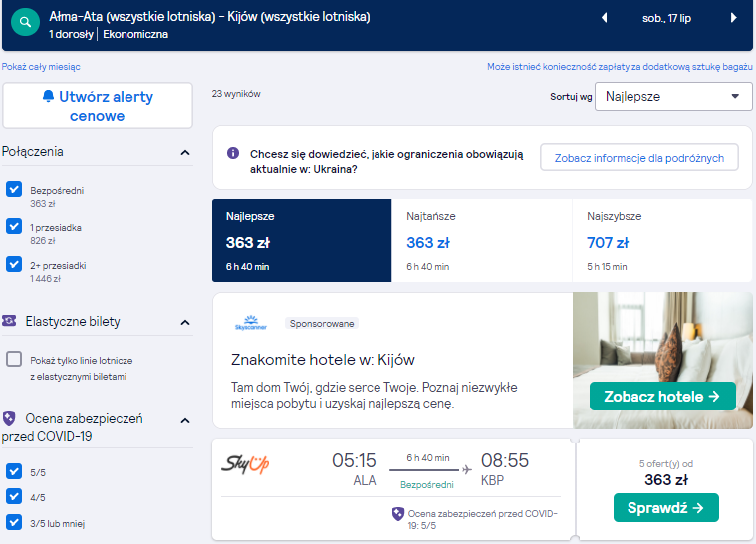
Task: Uncheck the 4/5 COVID rating checkbox
Action: point(14,496)
